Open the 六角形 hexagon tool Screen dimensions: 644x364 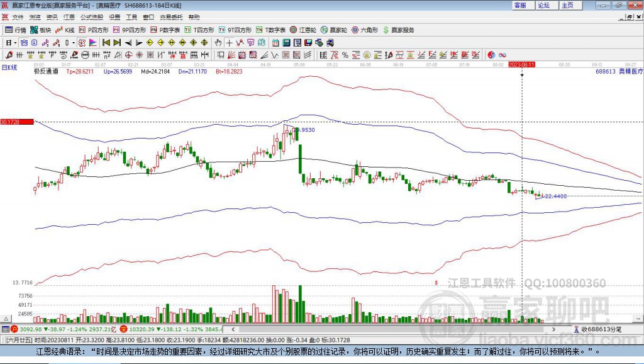pos(365,30)
